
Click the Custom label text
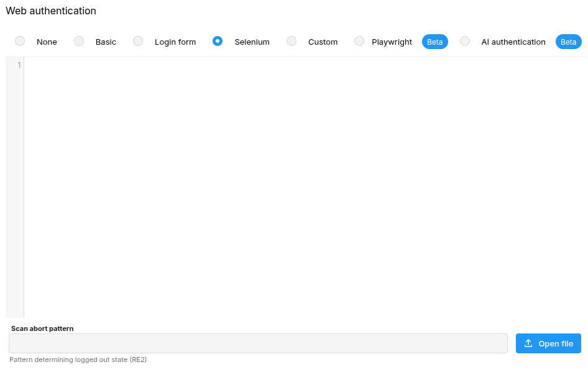pos(323,42)
